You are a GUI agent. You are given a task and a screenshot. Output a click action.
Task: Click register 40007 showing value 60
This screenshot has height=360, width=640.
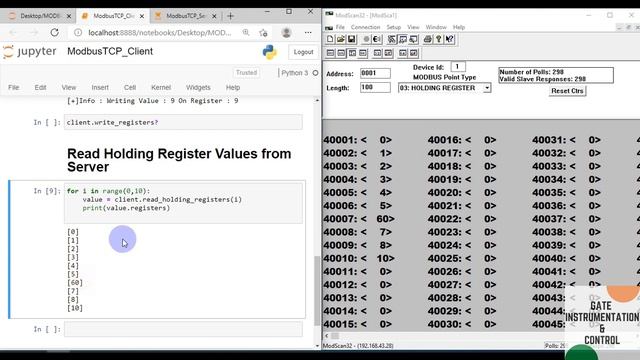click(x=359, y=219)
